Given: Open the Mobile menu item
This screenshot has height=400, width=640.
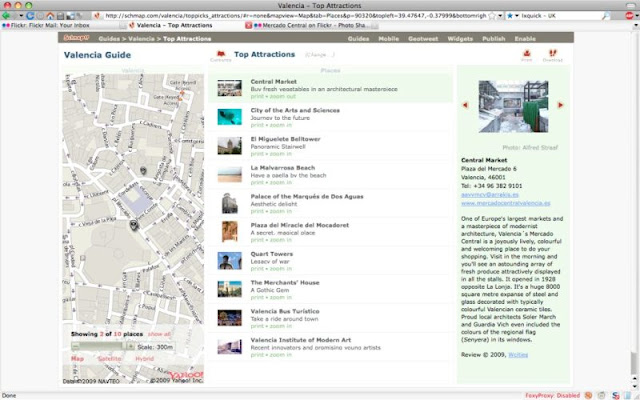Looking at the screenshot, I should pyautogui.click(x=389, y=39).
